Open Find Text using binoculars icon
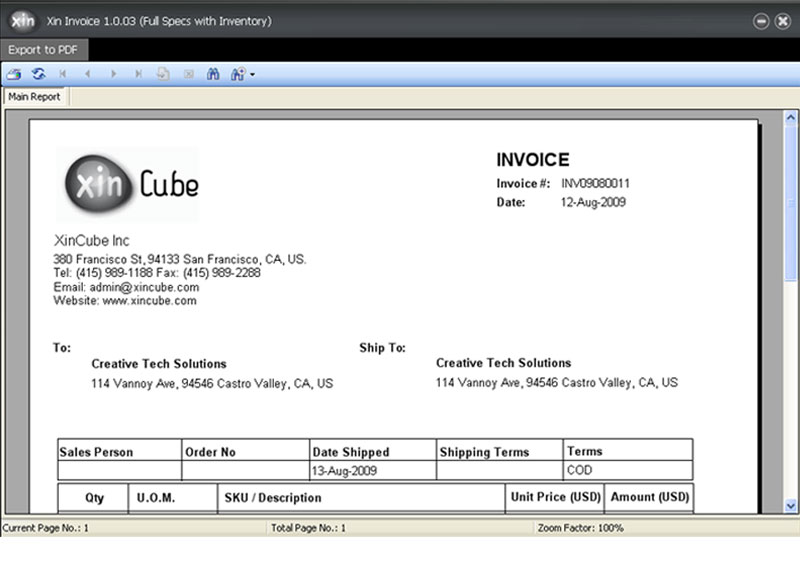 213,74
